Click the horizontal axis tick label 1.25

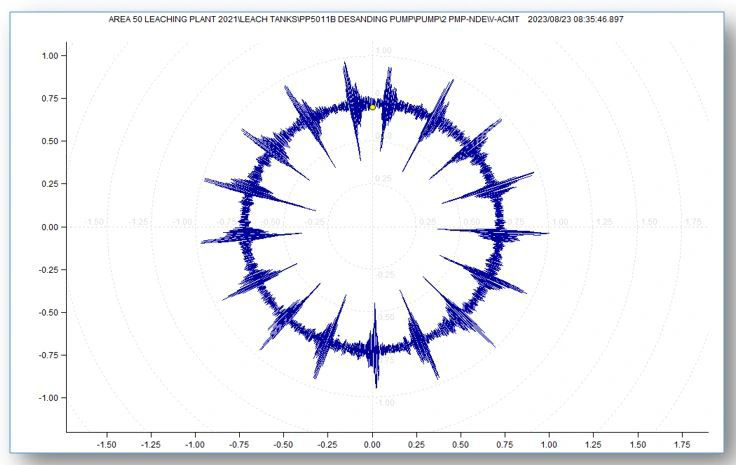tap(593, 444)
